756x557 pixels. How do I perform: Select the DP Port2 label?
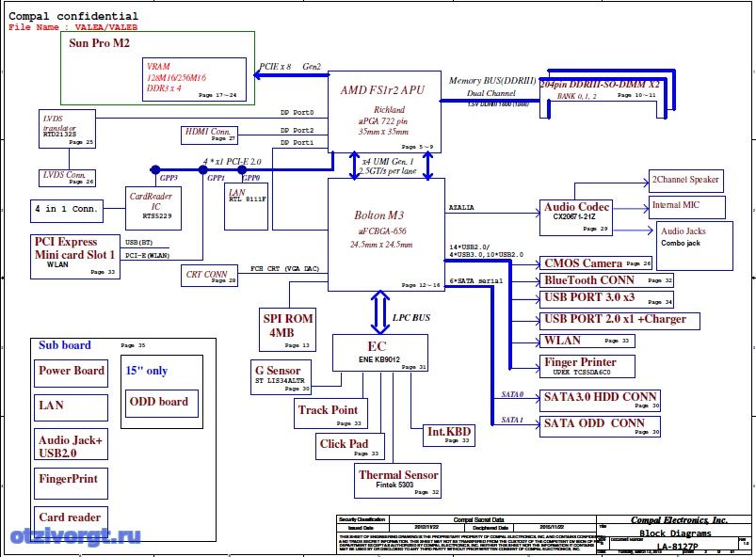(x=297, y=131)
